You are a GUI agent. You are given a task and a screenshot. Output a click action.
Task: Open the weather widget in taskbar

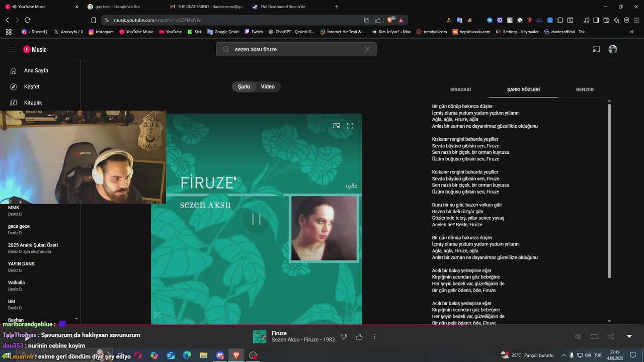[x=527, y=355]
